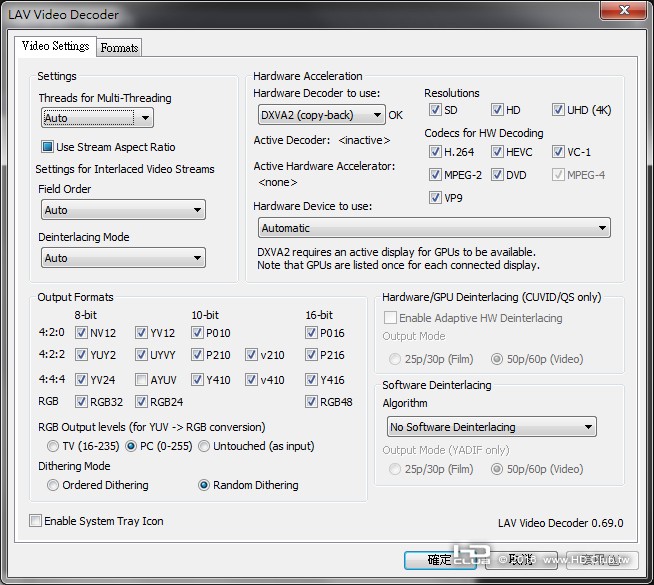Click the 套用 (Apply) button
Image resolution: width=654 pixels, height=585 pixels.
tap(602, 560)
